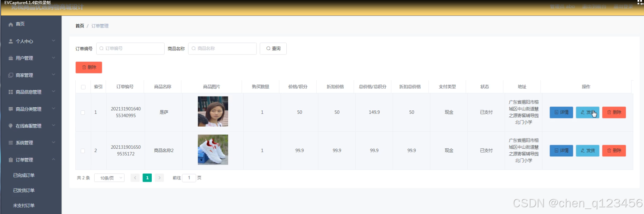
Task: Click the 订单编号 search input
Action: point(130,48)
